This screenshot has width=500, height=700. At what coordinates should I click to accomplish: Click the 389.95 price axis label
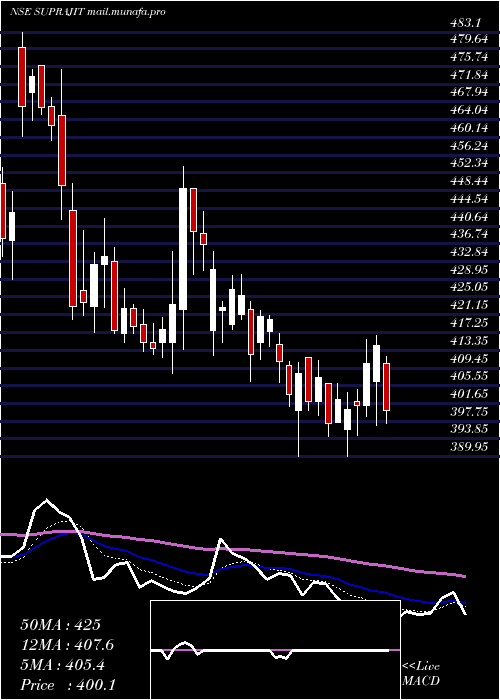tap(468, 447)
